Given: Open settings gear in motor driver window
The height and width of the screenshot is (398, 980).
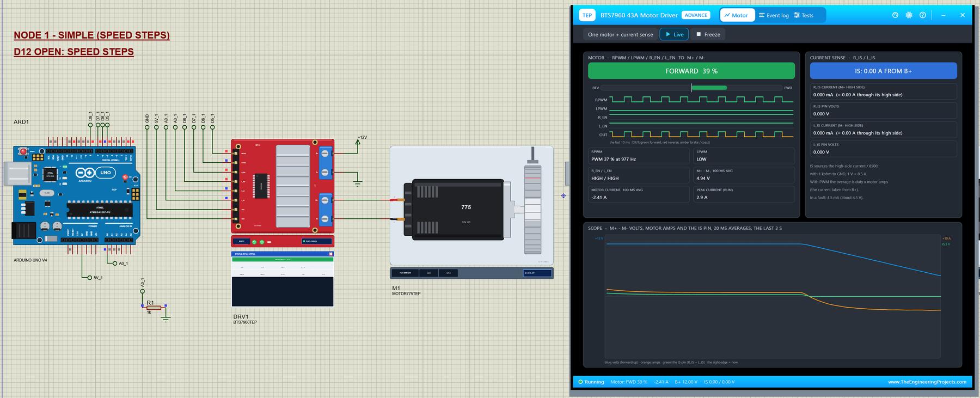Looking at the screenshot, I should [909, 15].
